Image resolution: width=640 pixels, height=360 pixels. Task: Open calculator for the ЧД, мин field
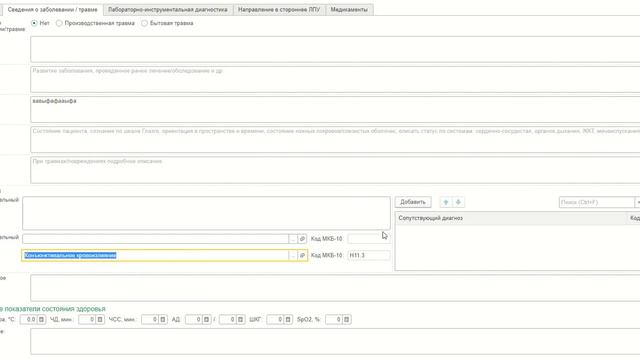(100, 320)
